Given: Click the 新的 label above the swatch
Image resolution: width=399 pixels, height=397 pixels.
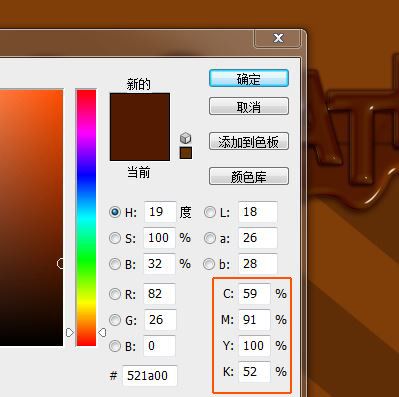Looking at the screenshot, I should click(x=139, y=84).
